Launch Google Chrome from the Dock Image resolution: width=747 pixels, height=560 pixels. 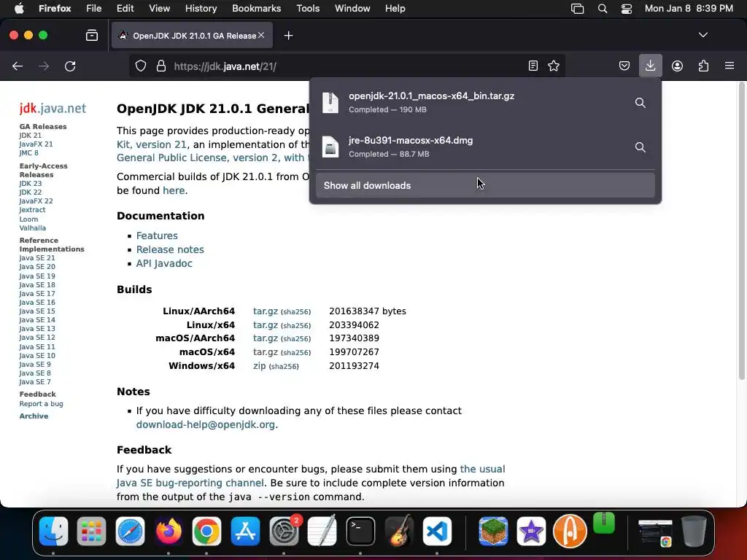(206, 531)
